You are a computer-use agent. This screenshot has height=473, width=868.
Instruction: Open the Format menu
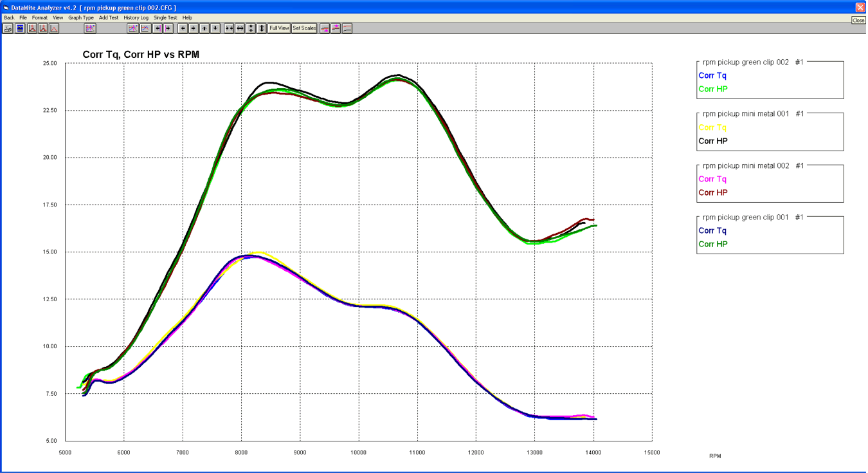coord(40,18)
